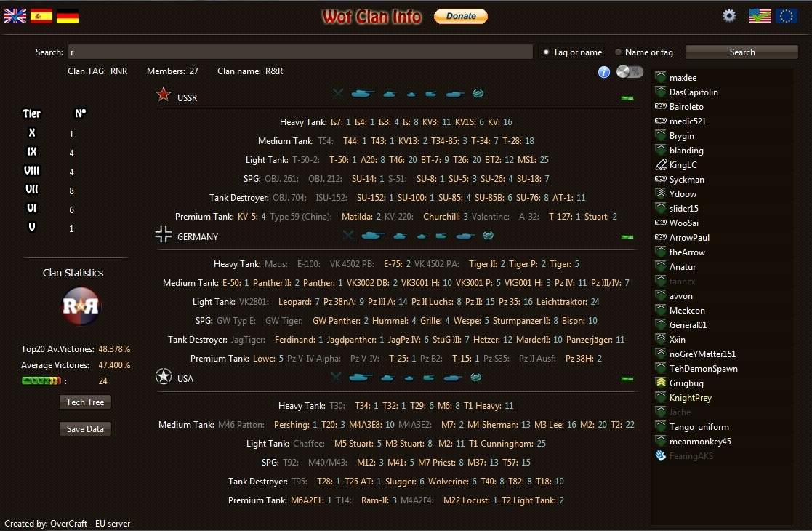Select tier VIII row in tier table
The image size is (812, 531).
coord(51,172)
